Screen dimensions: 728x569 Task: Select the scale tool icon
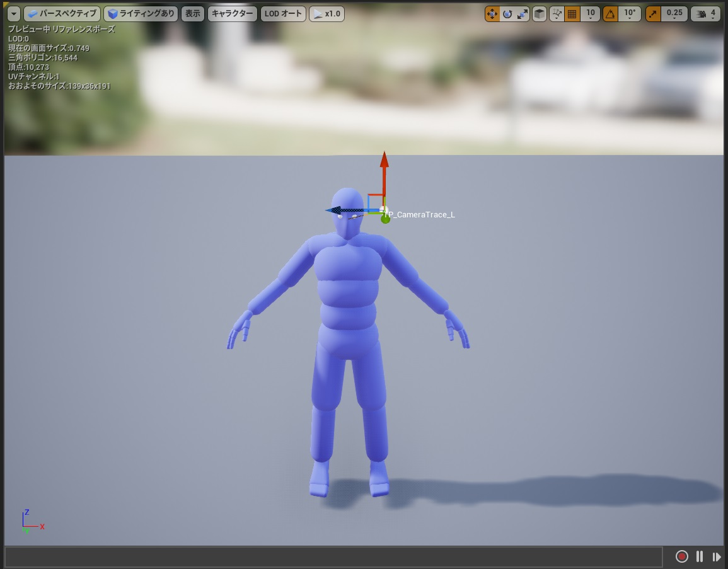click(x=523, y=14)
